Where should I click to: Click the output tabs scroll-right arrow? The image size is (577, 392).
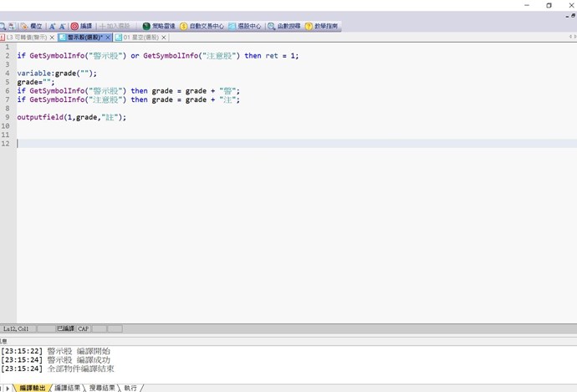coord(9,388)
